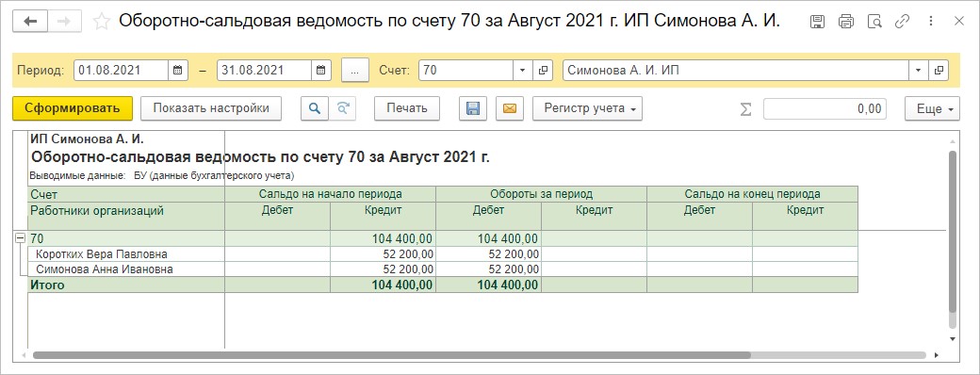
Task: Edit the period start date field
Action: coord(122,71)
